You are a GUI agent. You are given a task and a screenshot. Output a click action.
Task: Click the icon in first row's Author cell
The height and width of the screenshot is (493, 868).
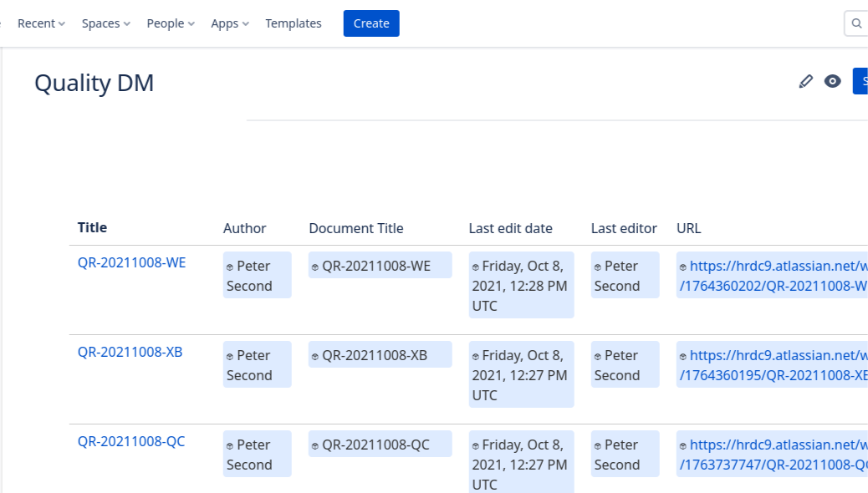pos(230,267)
